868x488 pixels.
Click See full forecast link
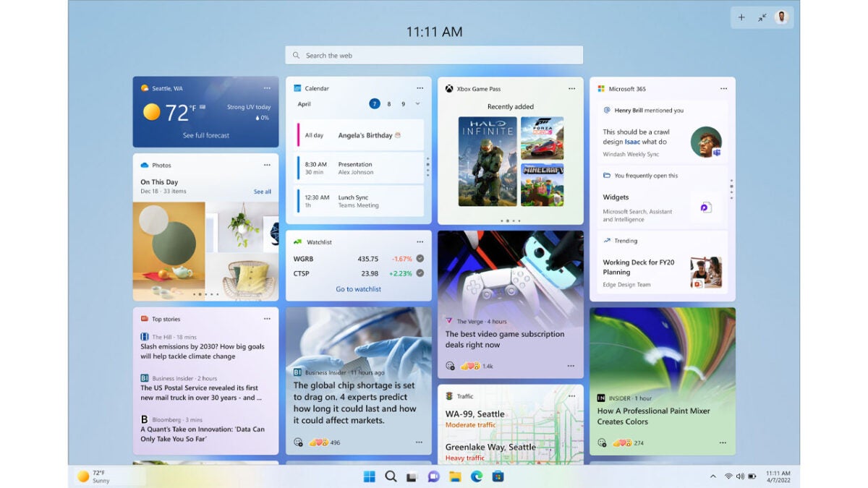[x=206, y=135]
